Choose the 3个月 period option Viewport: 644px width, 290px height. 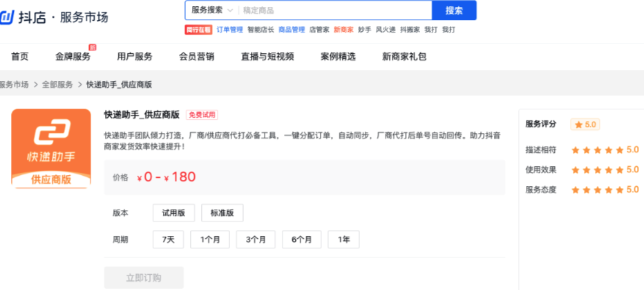click(256, 239)
